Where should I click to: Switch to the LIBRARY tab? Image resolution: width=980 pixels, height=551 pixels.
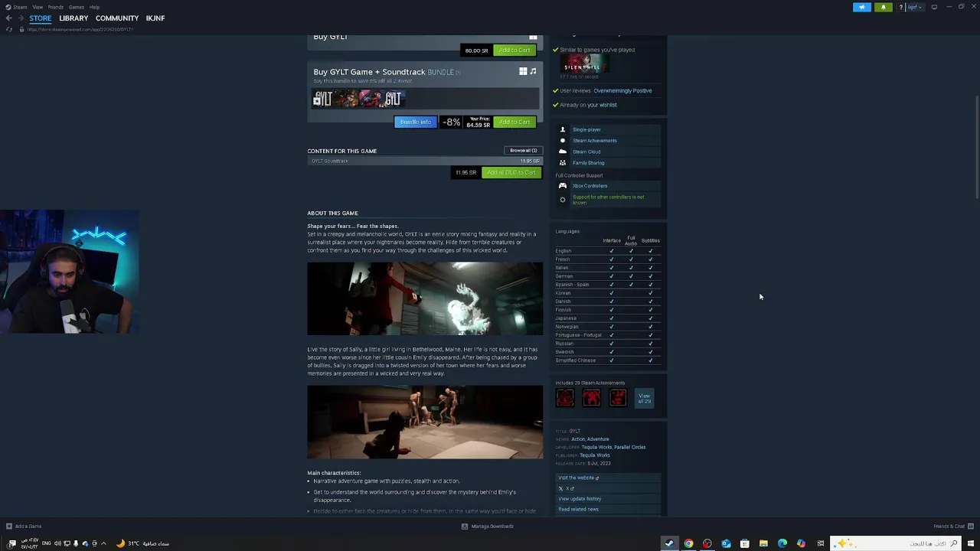[x=73, y=18]
